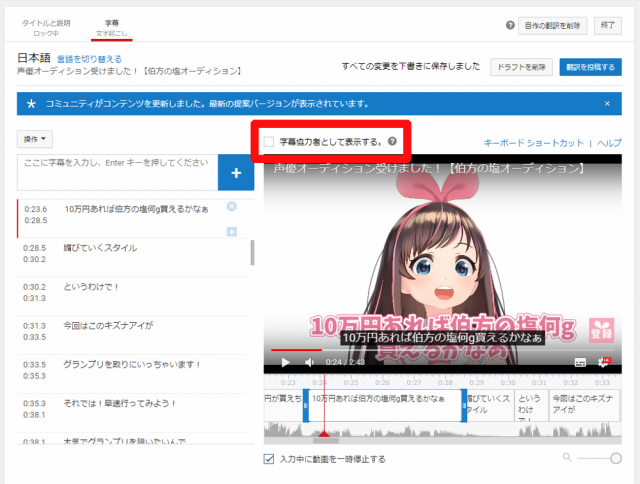
Task: Switch to タイトルと説明 tab
Action: pyautogui.click(x=46, y=28)
